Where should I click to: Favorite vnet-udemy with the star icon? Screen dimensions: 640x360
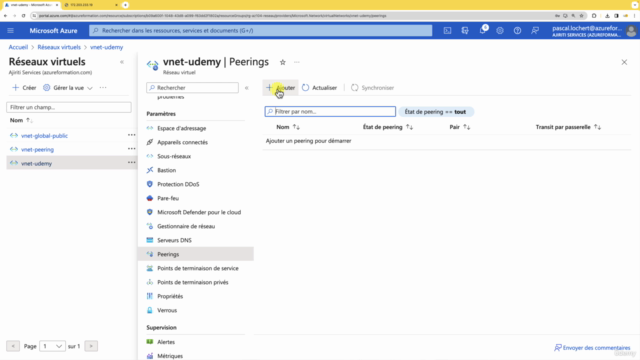click(x=282, y=62)
